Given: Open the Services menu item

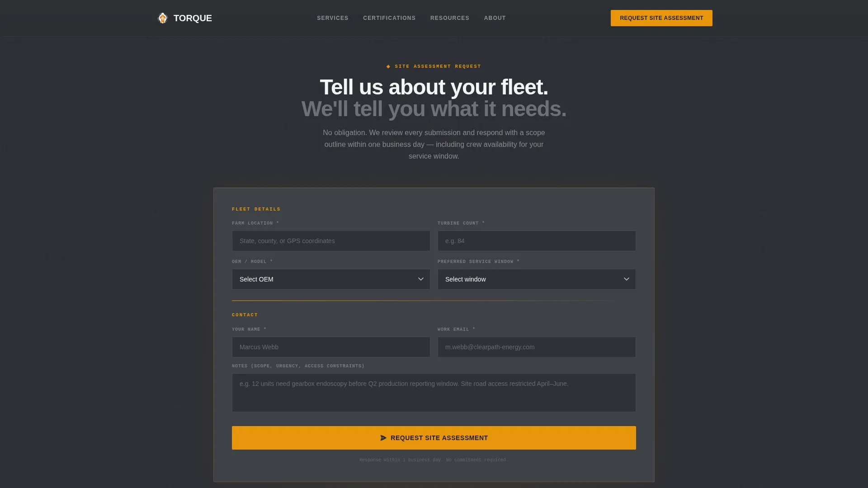Looking at the screenshot, I should (x=333, y=18).
